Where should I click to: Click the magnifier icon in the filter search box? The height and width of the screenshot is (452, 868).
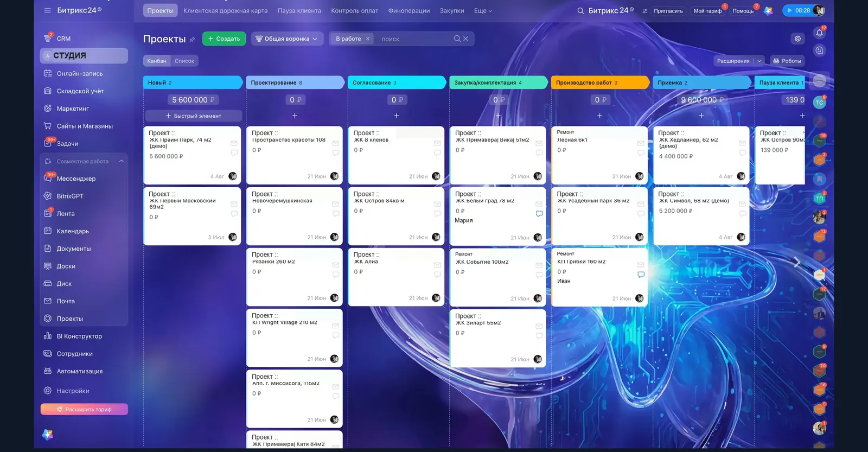coord(457,39)
